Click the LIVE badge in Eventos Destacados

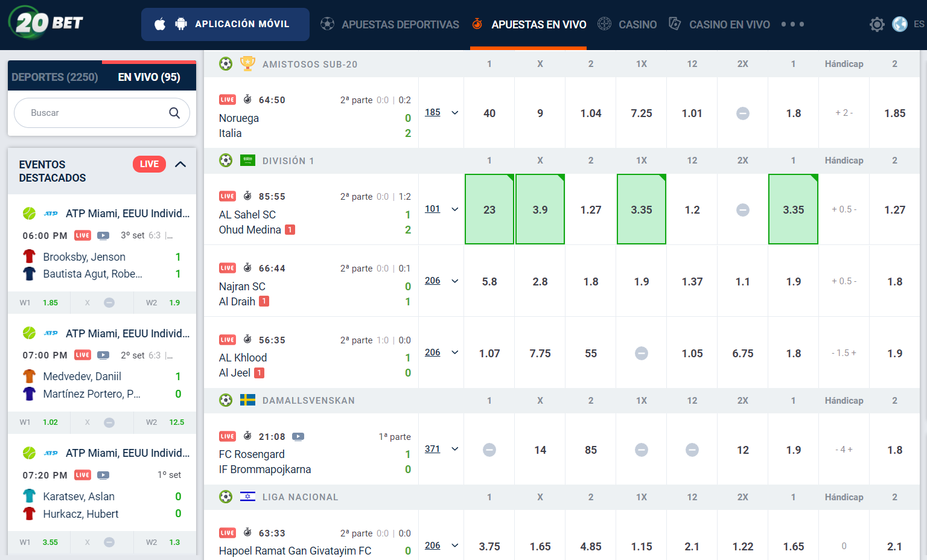click(x=149, y=164)
